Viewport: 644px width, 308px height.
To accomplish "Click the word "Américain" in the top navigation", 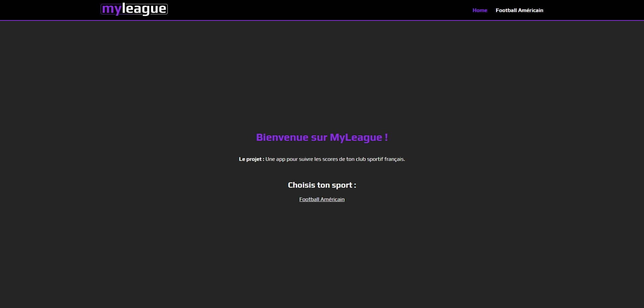I will (531, 10).
